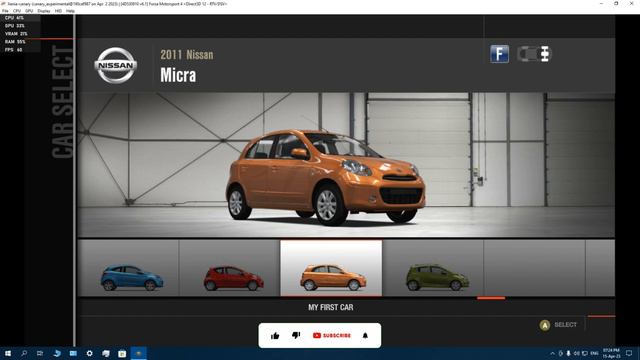The width and height of the screenshot is (640, 360).
Task: Click the GPU usage overlay entry
Action: [x=15, y=26]
